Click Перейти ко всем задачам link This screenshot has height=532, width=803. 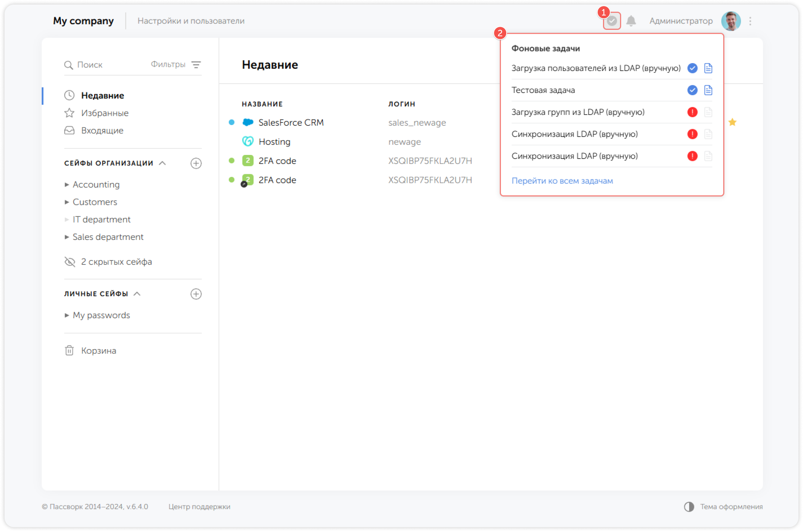[562, 181]
